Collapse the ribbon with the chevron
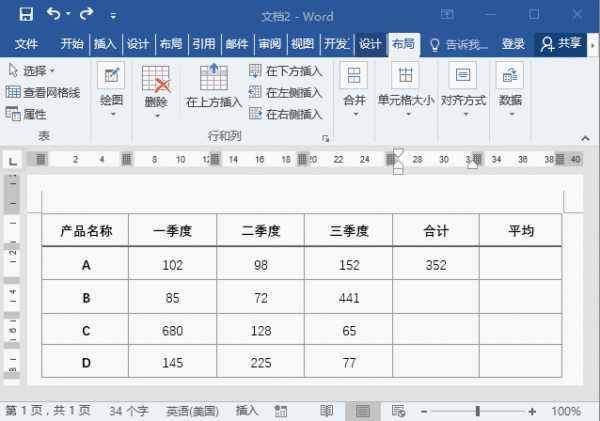The height and width of the screenshot is (421, 600). point(585,139)
